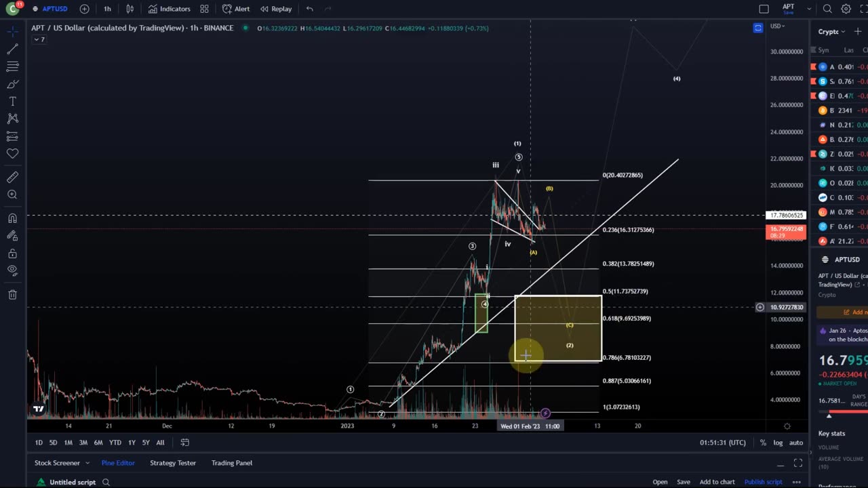Click the quick search magnifier icon
Image resolution: width=868 pixels, height=488 pixels.
(x=827, y=9)
